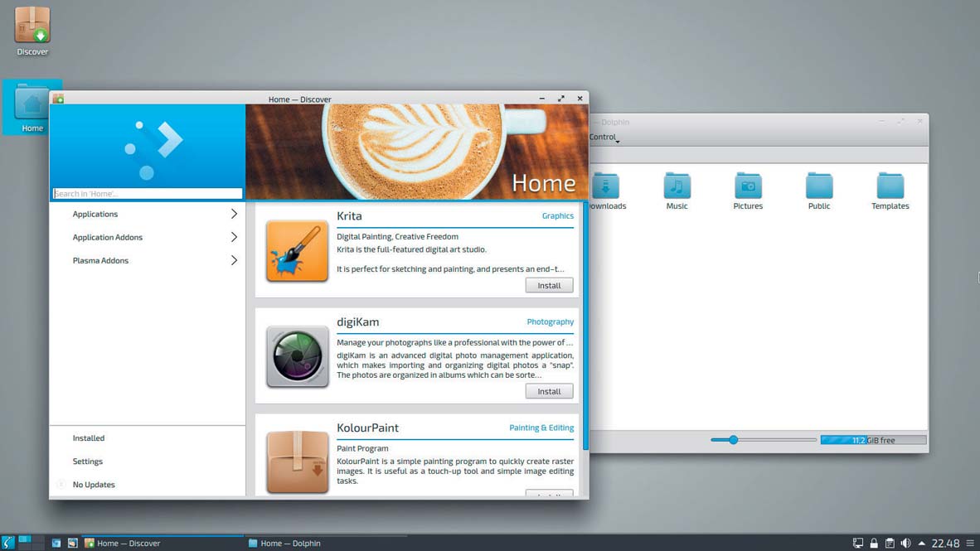This screenshot has height=551, width=980.
Task: Open the Painting & Editing category link
Action: tap(541, 428)
